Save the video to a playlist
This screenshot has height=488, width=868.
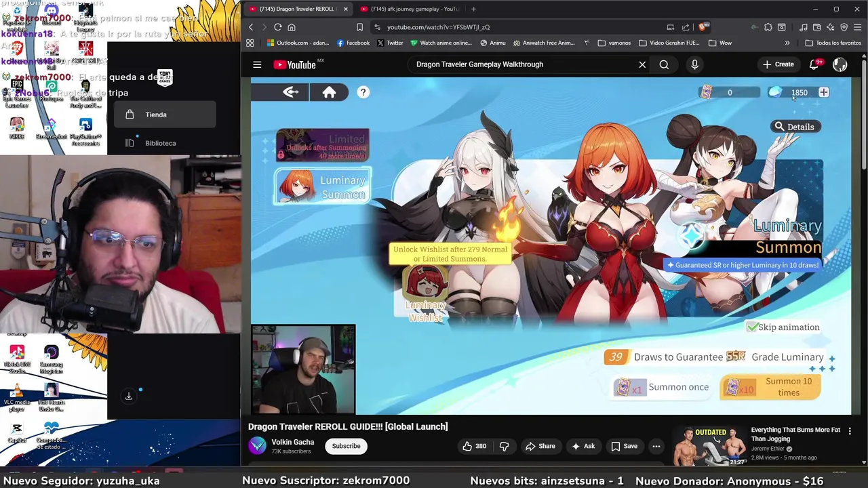tap(624, 446)
